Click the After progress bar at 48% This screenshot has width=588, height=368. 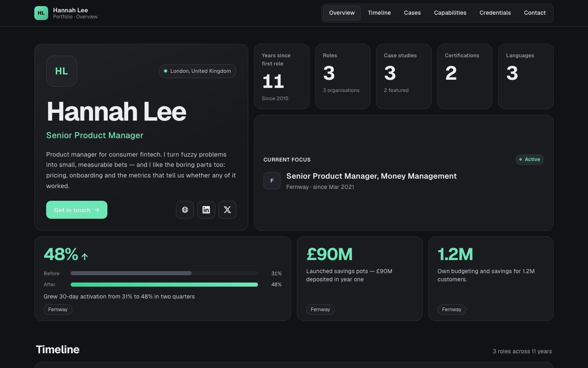pos(164,285)
